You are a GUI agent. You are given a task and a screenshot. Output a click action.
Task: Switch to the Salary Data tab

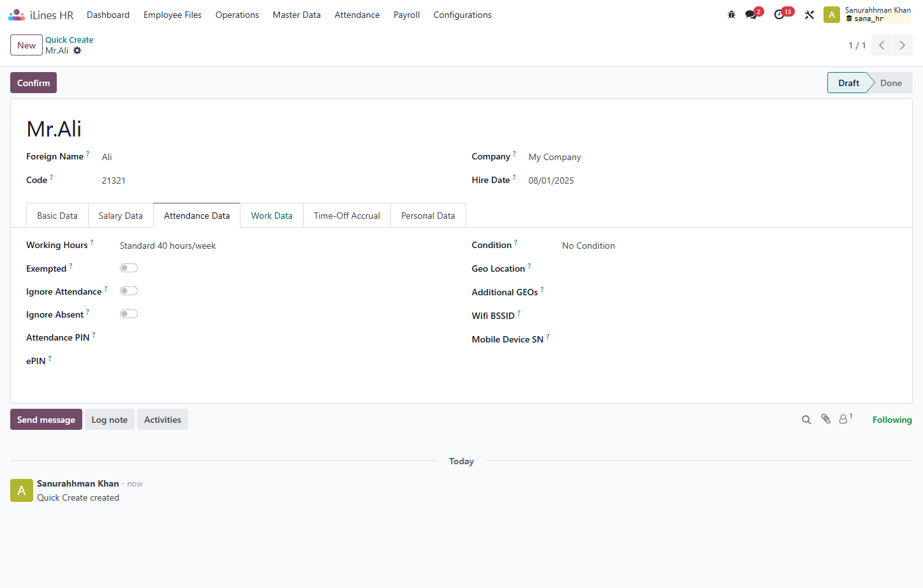point(121,216)
